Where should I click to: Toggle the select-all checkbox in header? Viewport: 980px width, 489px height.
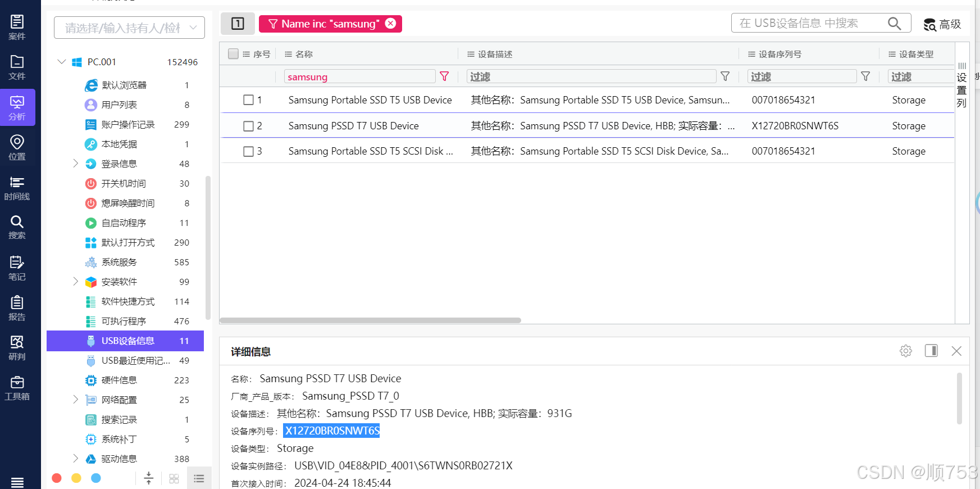(x=233, y=54)
